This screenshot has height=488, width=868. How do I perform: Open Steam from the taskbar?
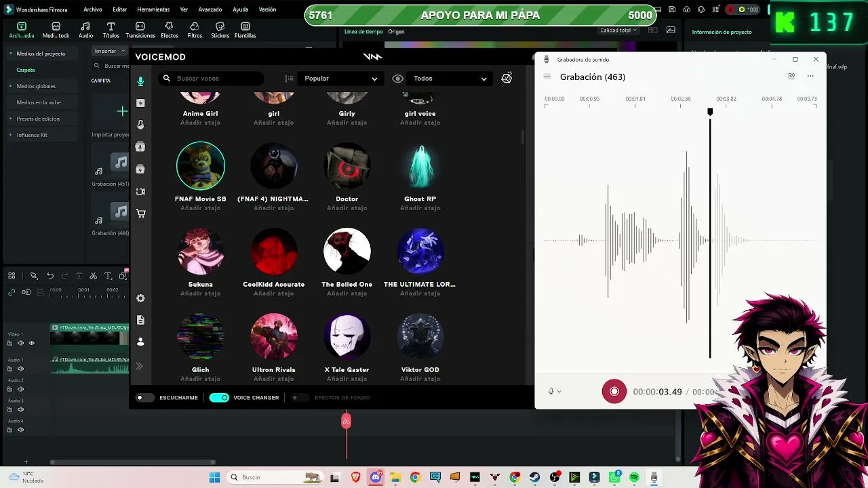534,477
